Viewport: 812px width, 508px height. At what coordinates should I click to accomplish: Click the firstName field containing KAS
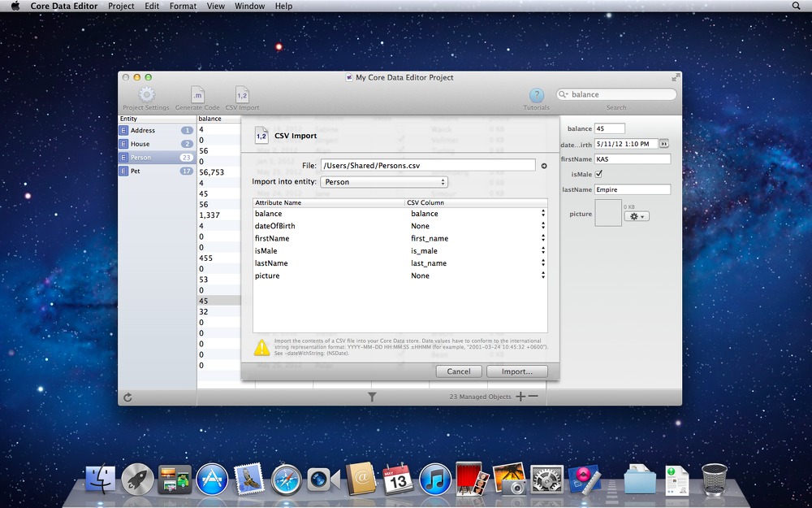[x=633, y=159]
